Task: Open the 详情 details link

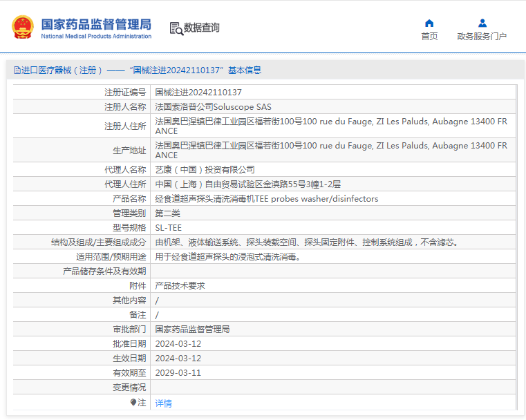Action: pos(163,403)
